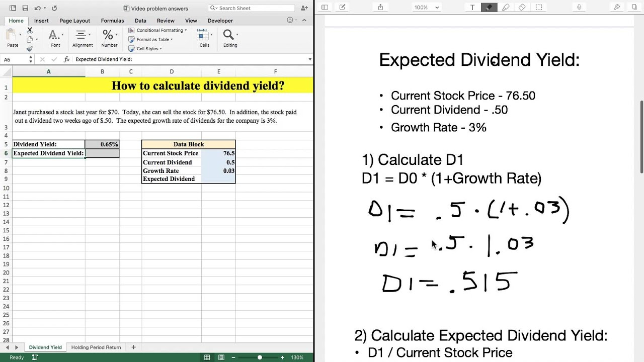Start audio recording with the microphone icon
The image size is (644, 362).
(579, 8)
